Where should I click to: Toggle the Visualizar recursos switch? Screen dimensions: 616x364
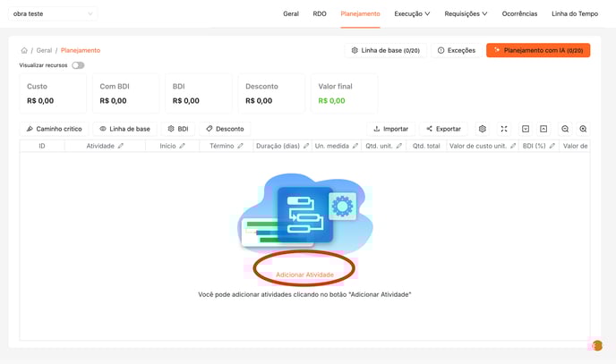coord(78,65)
